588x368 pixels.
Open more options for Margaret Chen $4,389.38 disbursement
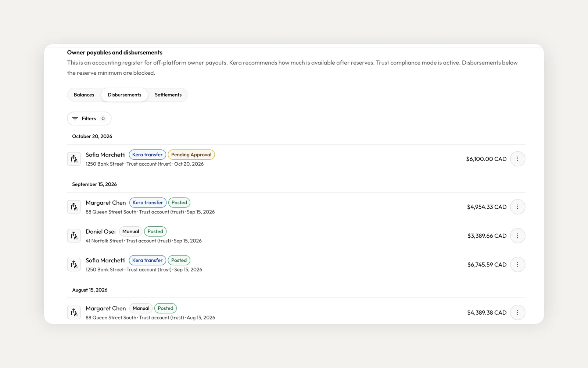point(517,312)
